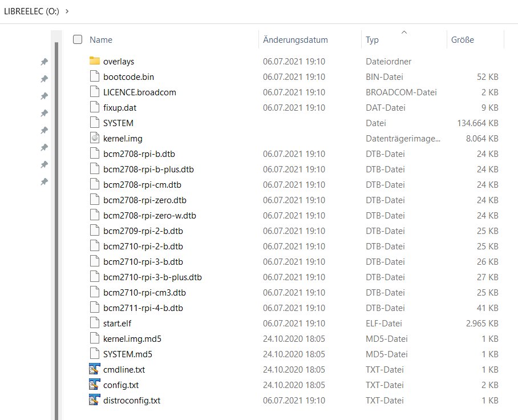Click the pin icon beside the bootcode.bin row

[44, 79]
